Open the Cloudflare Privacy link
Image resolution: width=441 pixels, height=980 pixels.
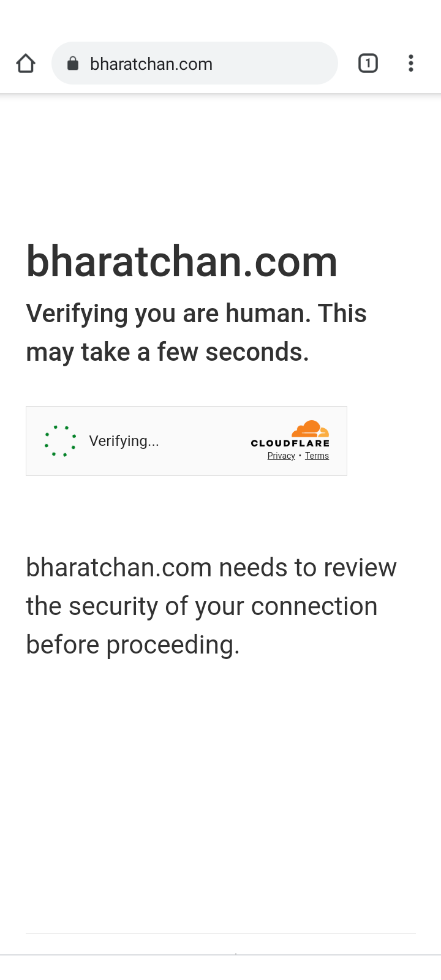[281, 456]
